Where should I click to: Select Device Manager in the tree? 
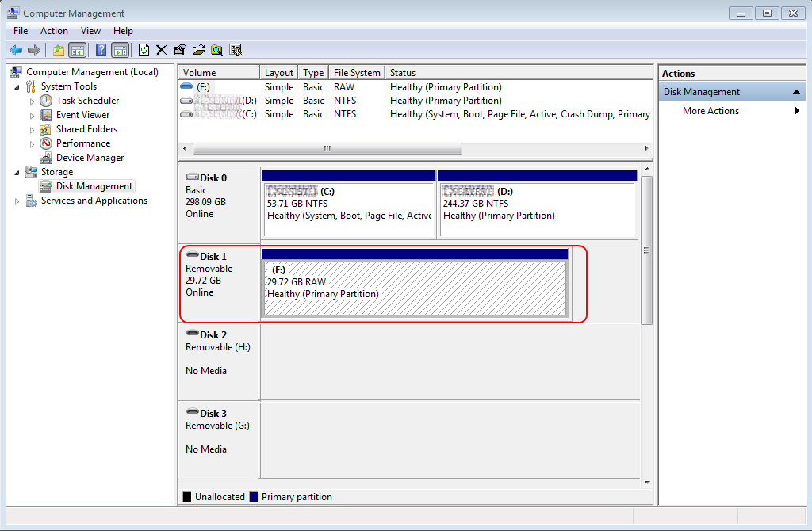[90, 158]
